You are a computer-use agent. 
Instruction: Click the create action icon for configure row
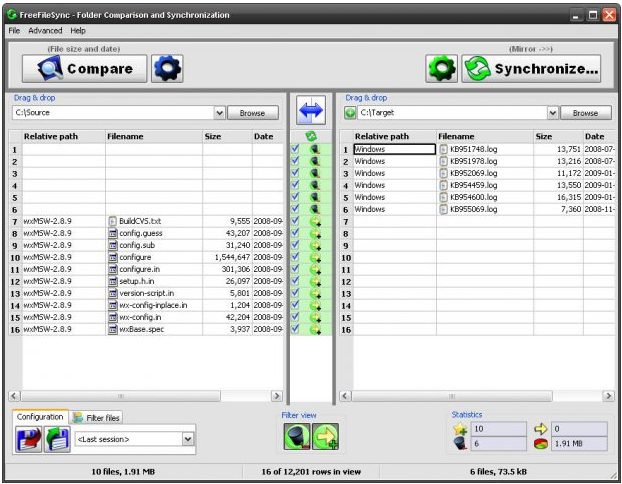tap(315, 257)
